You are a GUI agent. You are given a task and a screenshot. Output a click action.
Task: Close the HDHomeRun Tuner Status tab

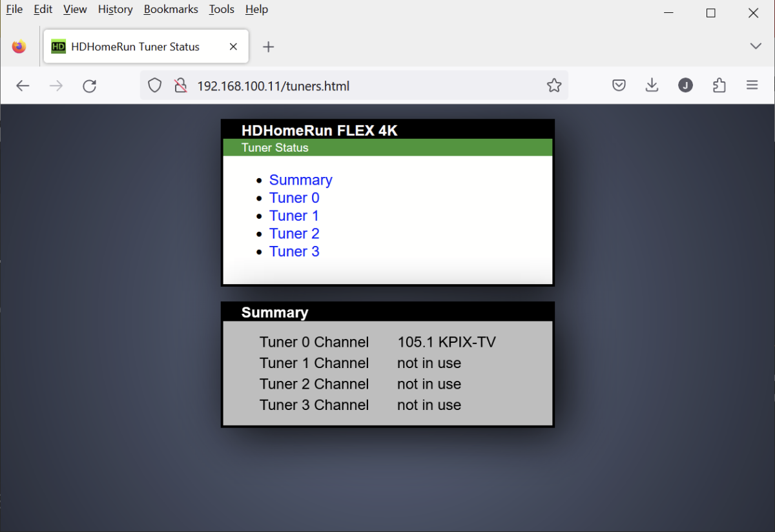(234, 46)
